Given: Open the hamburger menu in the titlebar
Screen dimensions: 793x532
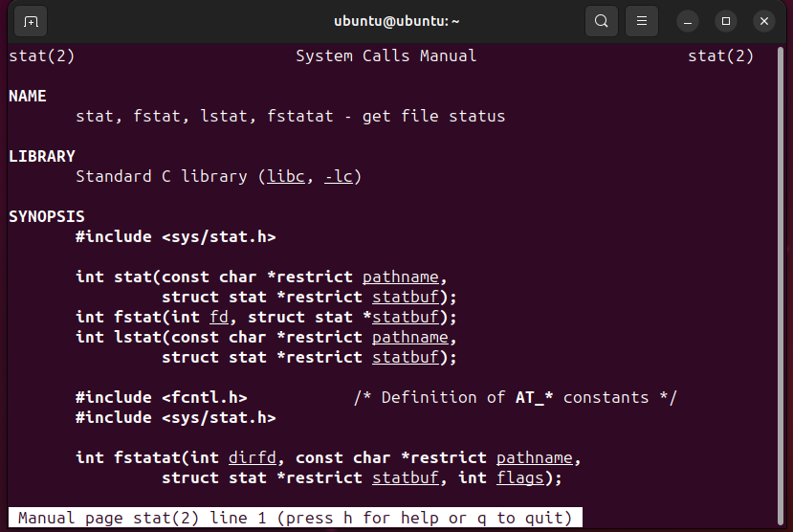Looking at the screenshot, I should point(643,21).
